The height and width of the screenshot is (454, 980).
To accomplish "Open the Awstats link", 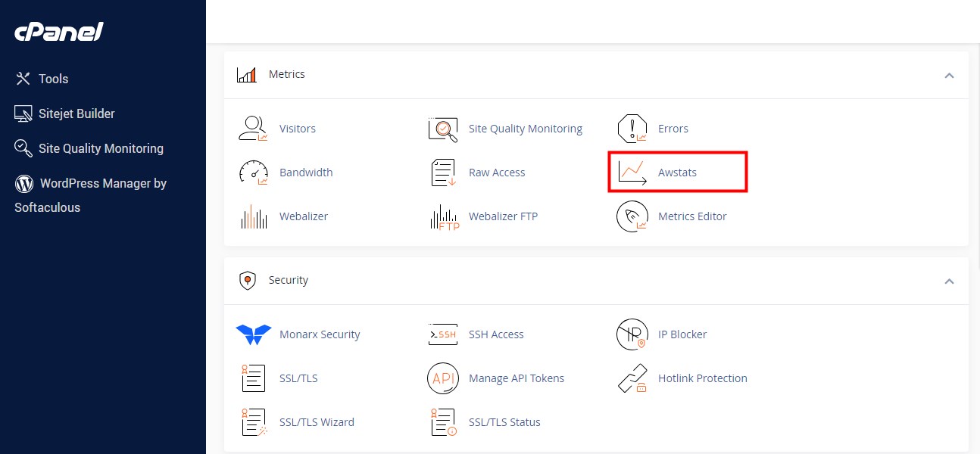I will (x=677, y=173).
